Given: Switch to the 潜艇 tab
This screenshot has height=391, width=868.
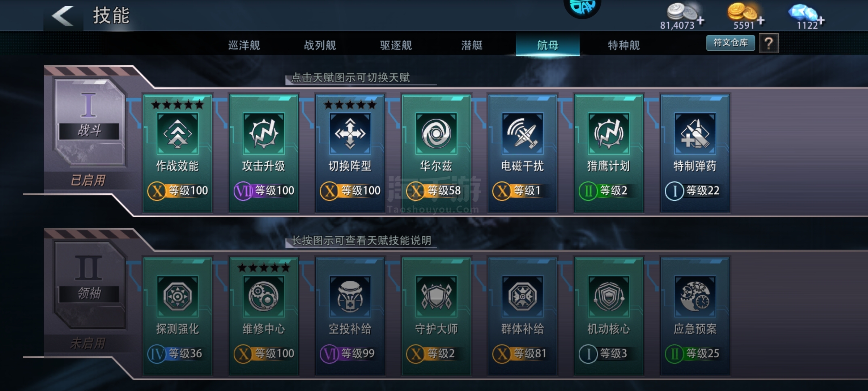Looking at the screenshot, I should point(472,45).
